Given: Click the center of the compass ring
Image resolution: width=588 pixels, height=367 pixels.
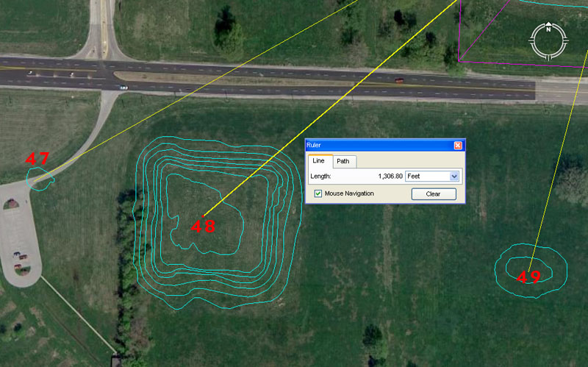Looking at the screenshot, I should pyautogui.click(x=548, y=41).
